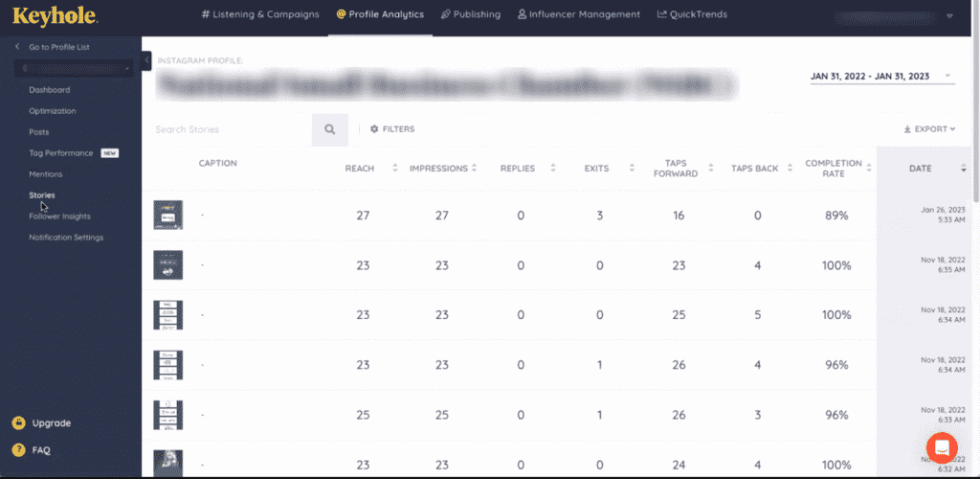Expand the Export dropdown
Viewport: 980px width, 479px height.
coord(929,129)
